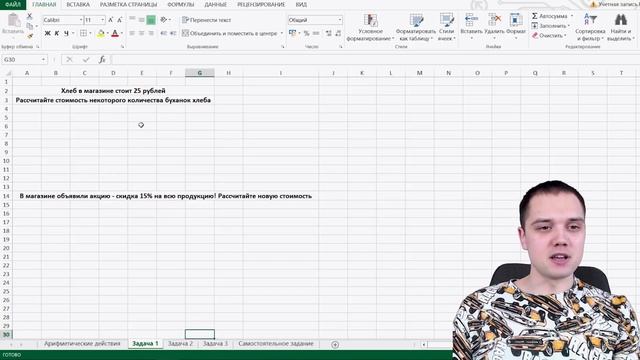Click the Заполнить button
Viewport: 640px width, 360px height.
pos(549,26)
